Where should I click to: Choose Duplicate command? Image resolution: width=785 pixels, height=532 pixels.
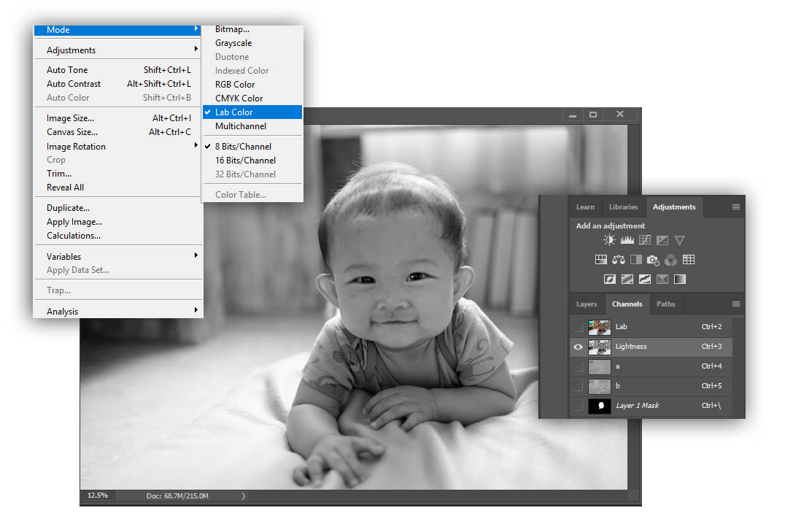[118, 208]
